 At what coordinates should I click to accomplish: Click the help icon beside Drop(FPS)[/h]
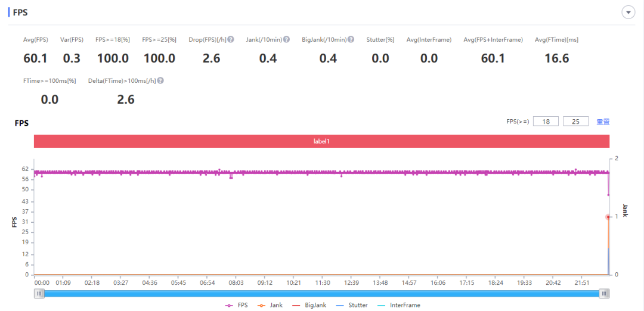coord(231,40)
